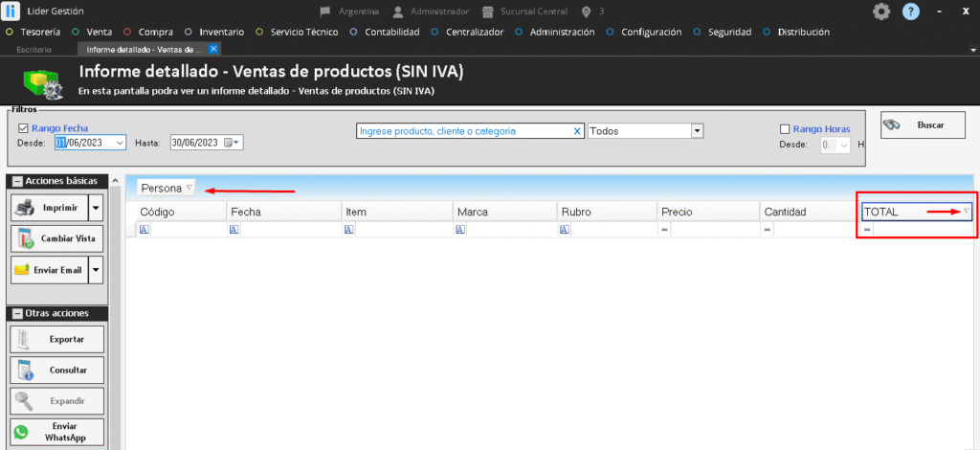Click the Código filter row field
The width and height of the screenshot is (980, 450).
185,230
